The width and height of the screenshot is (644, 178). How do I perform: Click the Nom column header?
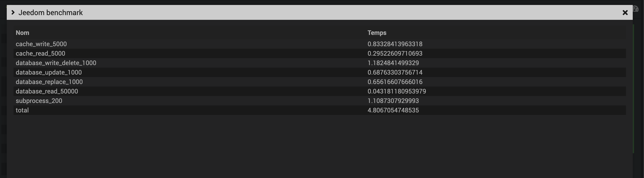pos(23,33)
